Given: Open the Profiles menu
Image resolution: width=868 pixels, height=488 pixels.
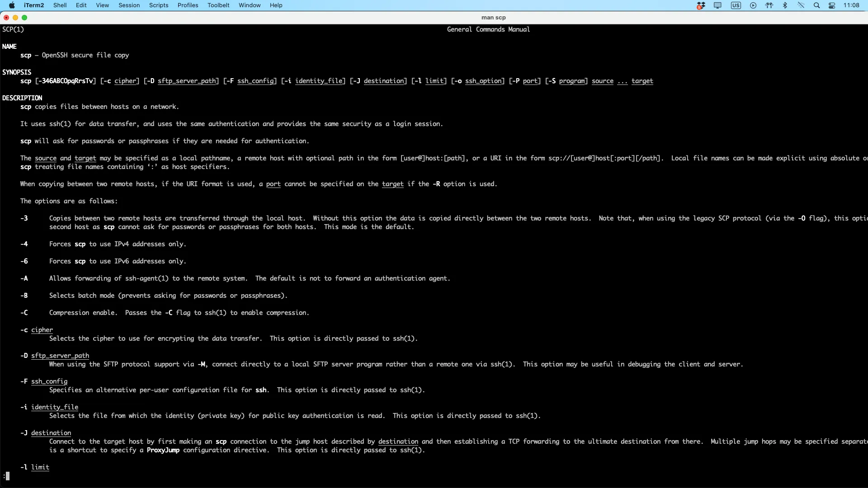Looking at the screenshot, I should point(188,5).
